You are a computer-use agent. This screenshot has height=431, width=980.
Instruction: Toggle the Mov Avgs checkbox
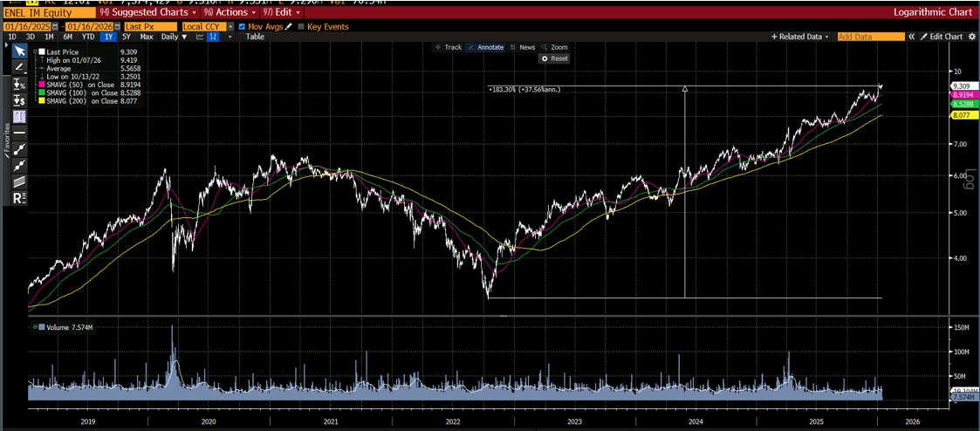pyautogui.click(x=243, y=27)
